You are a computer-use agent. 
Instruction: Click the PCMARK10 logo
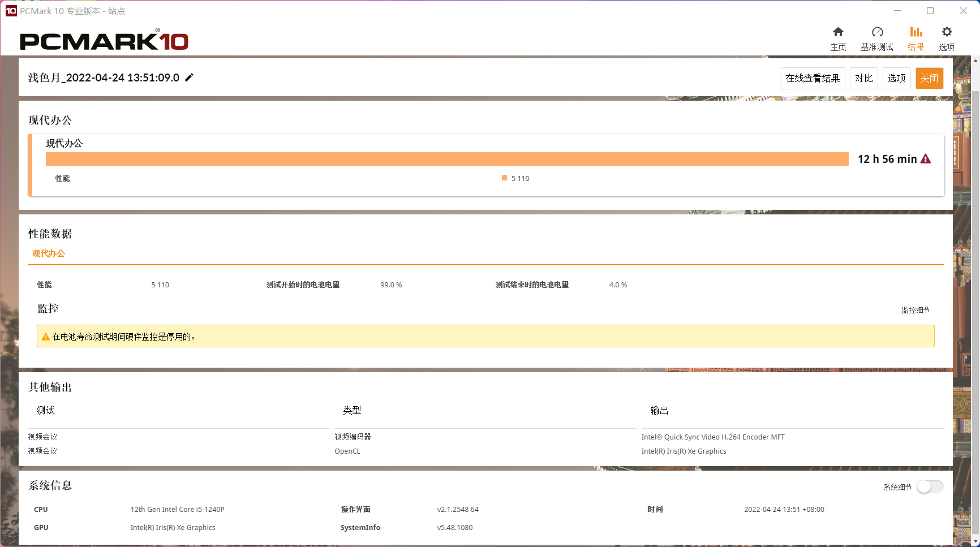click(x=104, y=40)
